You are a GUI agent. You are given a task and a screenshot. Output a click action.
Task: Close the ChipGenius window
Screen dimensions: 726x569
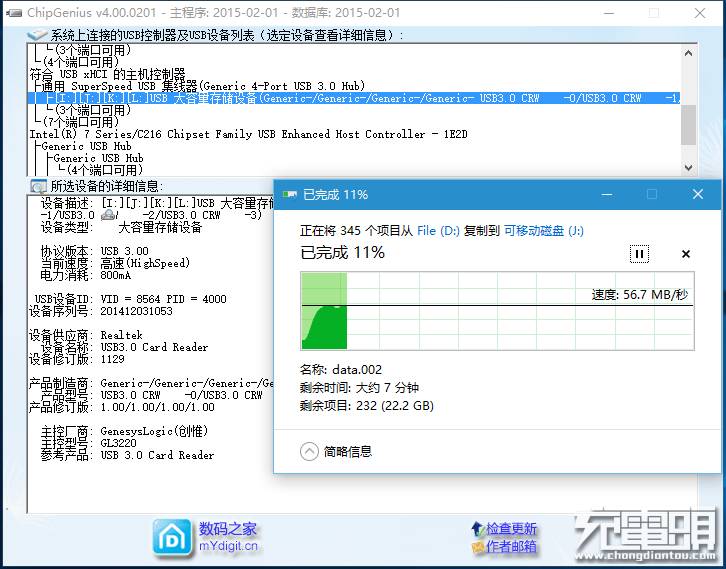tap(700, 13)
